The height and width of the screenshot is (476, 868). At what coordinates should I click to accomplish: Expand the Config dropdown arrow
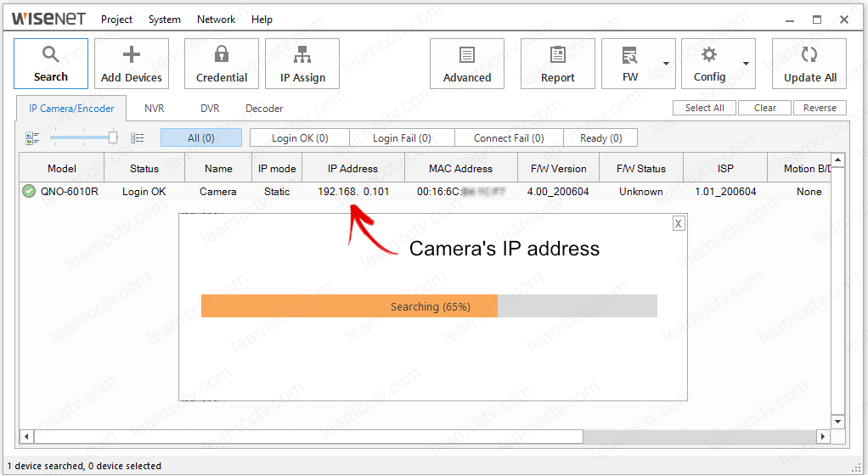coord(746,64)
